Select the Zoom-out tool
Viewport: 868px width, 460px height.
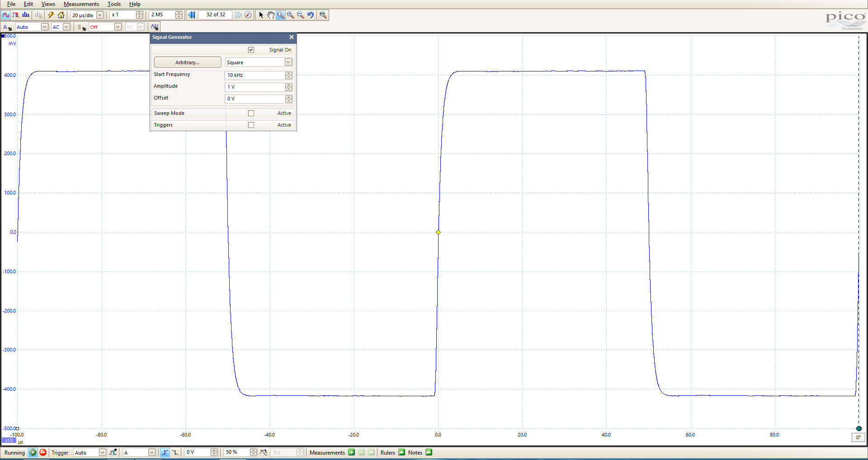(301, 15)
